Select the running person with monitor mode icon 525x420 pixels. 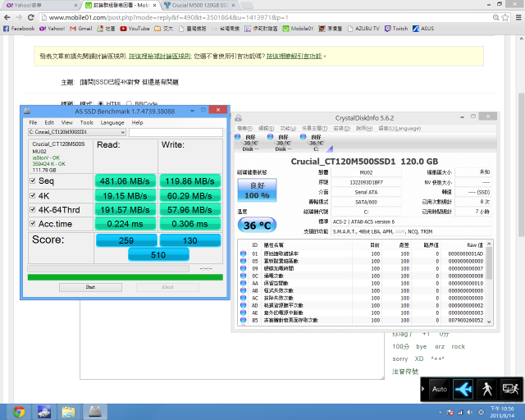click(x=510, y=389)
